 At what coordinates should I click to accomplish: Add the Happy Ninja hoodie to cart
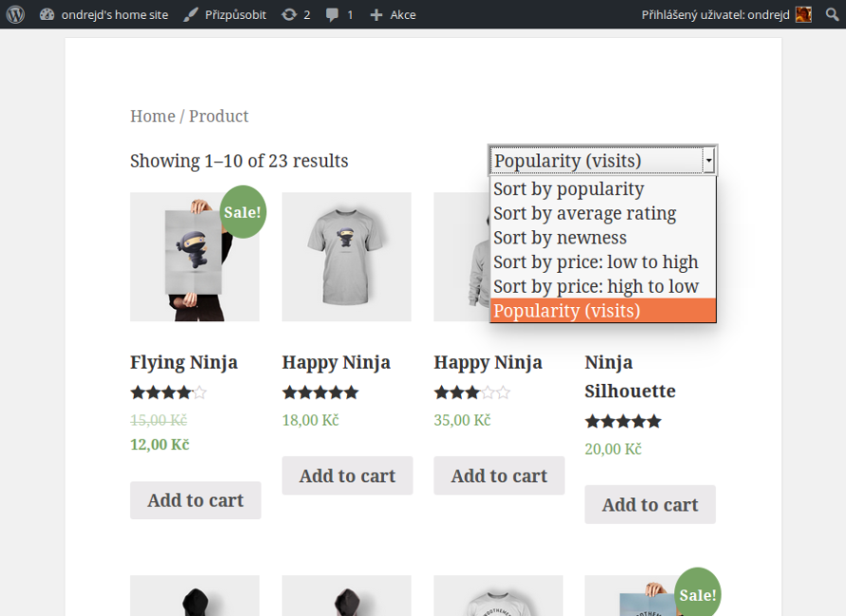499,475
